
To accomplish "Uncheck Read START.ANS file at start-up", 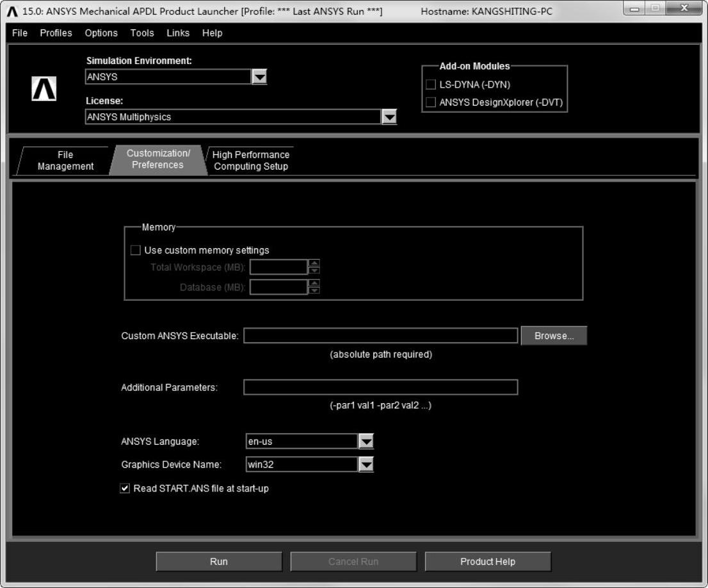I will click(x=125, y=488).
